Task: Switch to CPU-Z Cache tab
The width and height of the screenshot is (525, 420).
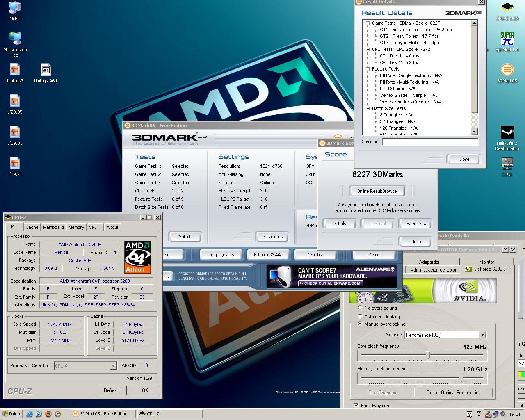Action: tap(32, 227)
